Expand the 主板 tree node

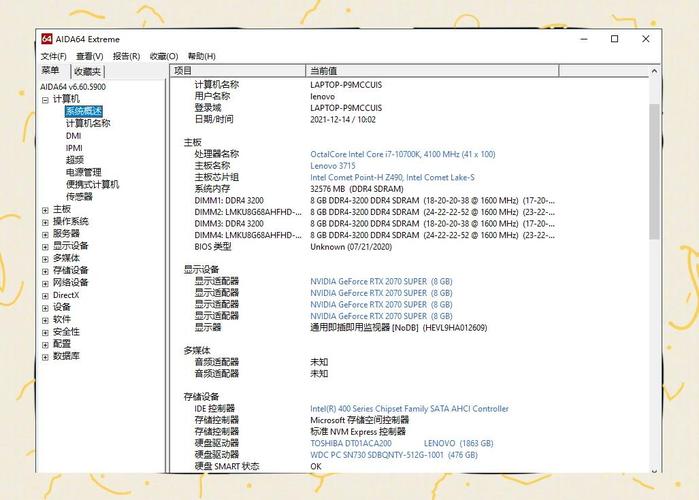point(45,210)
